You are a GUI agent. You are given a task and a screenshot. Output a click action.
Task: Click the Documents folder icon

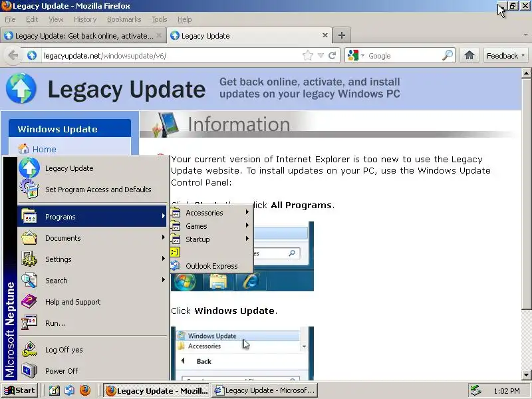[29, 238]
